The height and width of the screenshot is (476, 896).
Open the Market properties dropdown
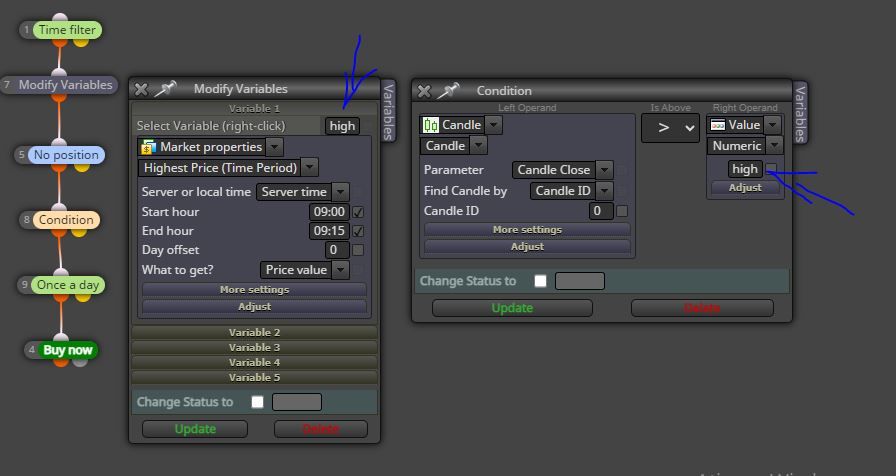click(x=275, y=147)
